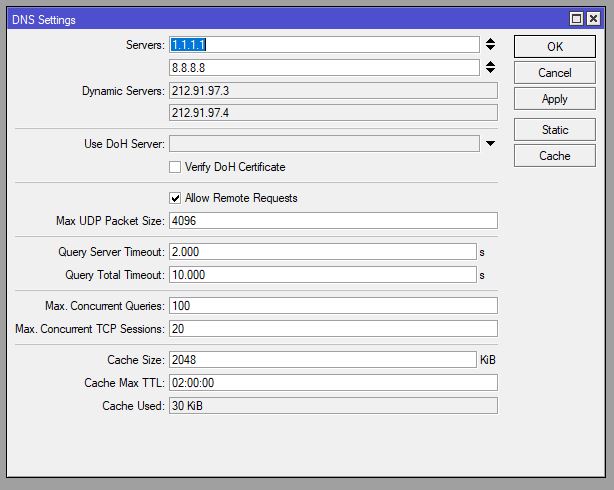
Task: Click up arrow beside the 1.1.1.1 server
Action: (490, 41)
